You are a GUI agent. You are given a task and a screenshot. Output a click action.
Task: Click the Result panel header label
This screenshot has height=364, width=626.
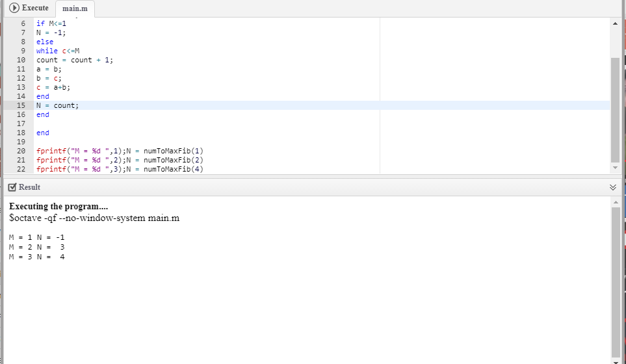coord(29,187)
